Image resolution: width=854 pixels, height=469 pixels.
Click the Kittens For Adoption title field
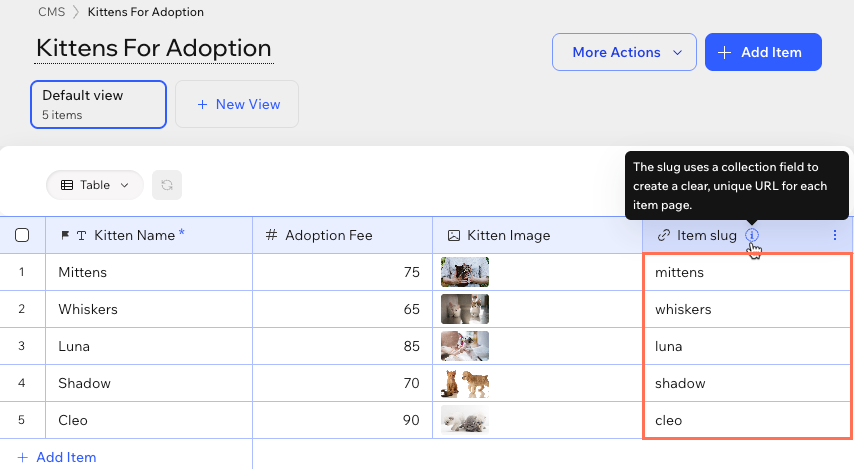[154, 48]
